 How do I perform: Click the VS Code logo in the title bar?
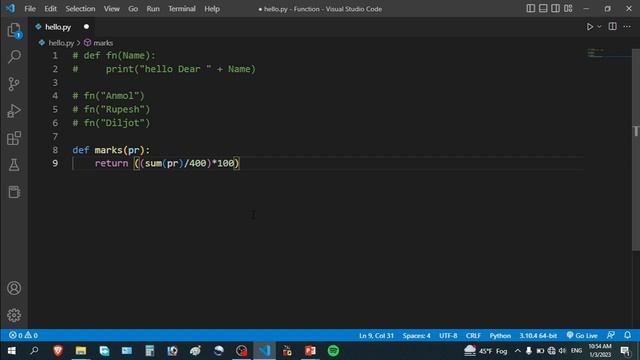click(x=11, y=9)
